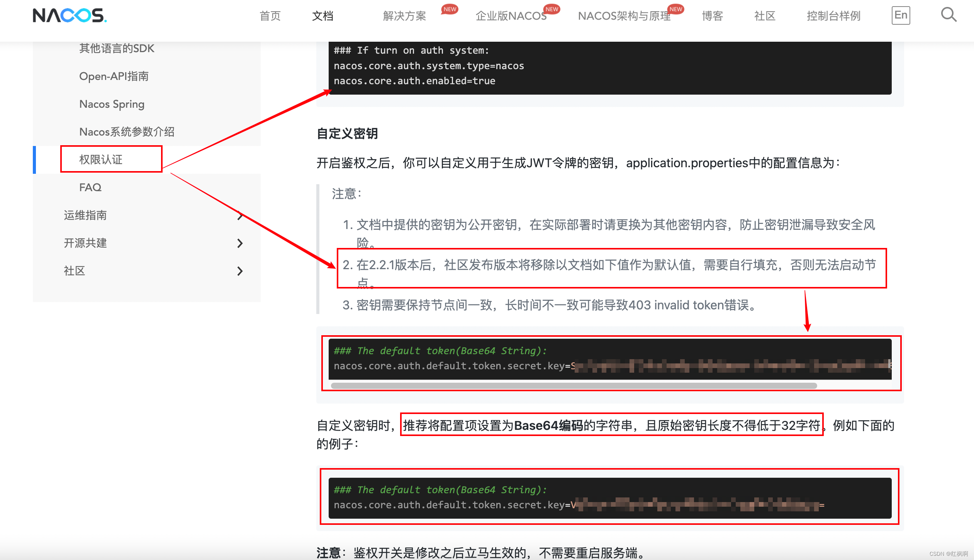
Task: Select Nacos系统参数介绍 in sidebar
Action: [127, 132]
